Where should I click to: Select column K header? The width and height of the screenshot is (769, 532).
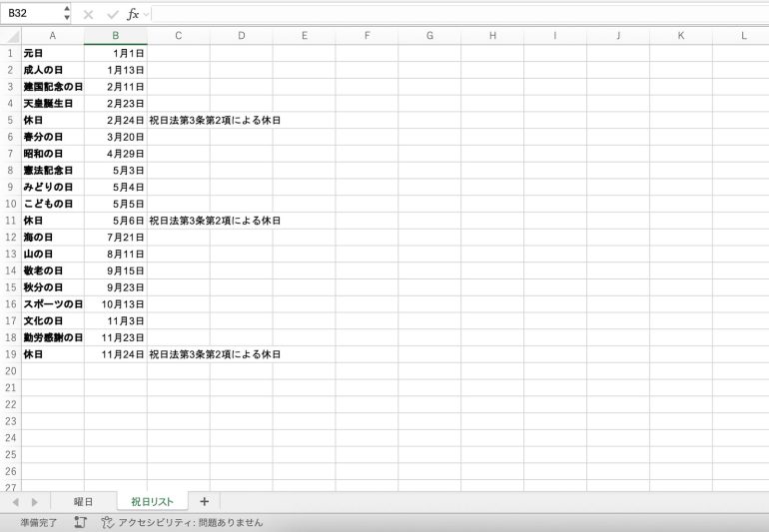pyautogui.click(x=681, y=36)
